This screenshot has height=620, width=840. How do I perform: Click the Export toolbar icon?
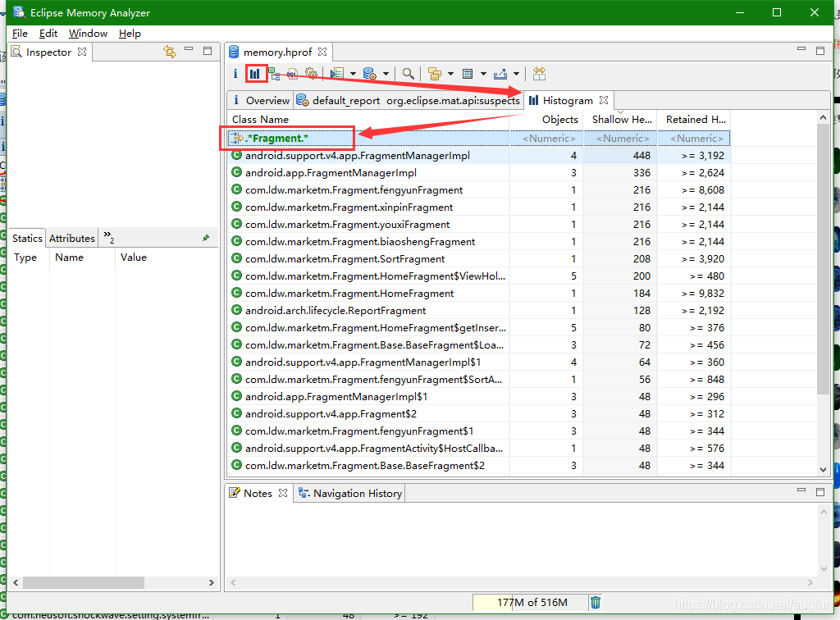click(x=500, y=74)
